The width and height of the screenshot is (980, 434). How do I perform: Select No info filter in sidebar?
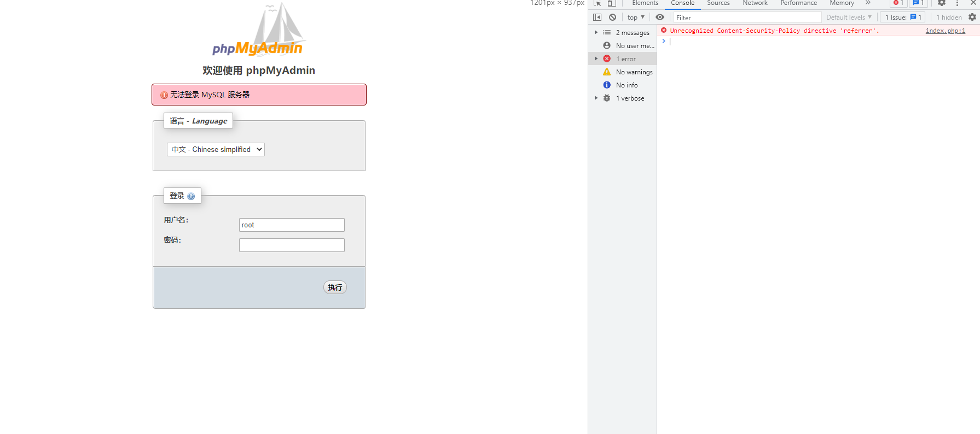pos(623,85)
